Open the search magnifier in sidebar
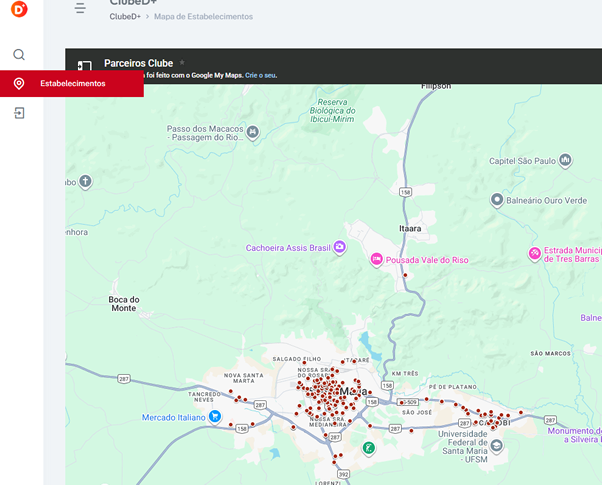This screenshot has height=500, width=602. pos(19,55)
